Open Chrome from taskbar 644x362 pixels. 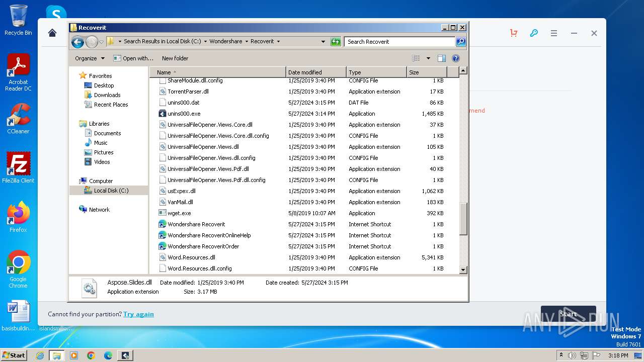pos(91,355)
